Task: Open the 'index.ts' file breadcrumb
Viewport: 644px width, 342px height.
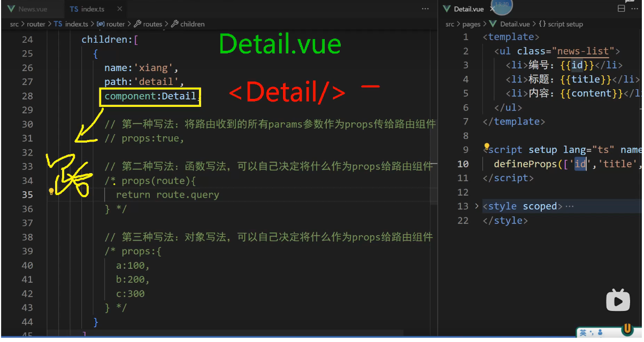Action: [x=71, y=24]
